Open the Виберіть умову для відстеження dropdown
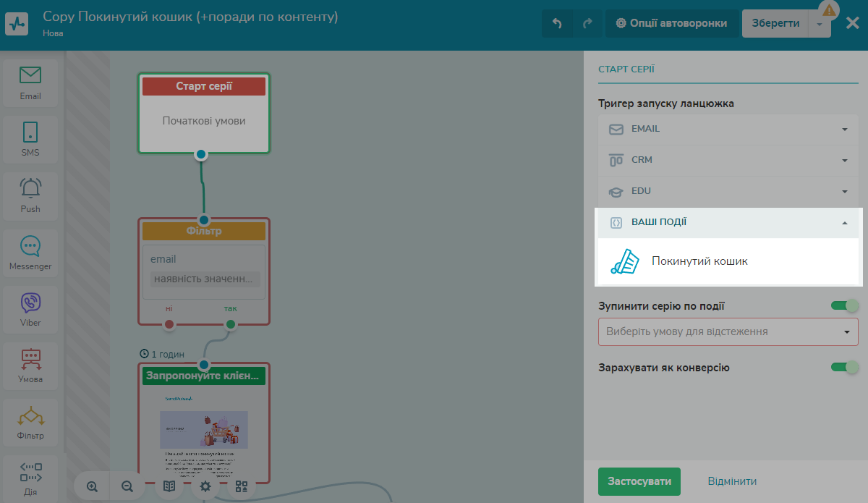Image resolution: width=868 pixels, height=503 pixels. click(728, 331)
